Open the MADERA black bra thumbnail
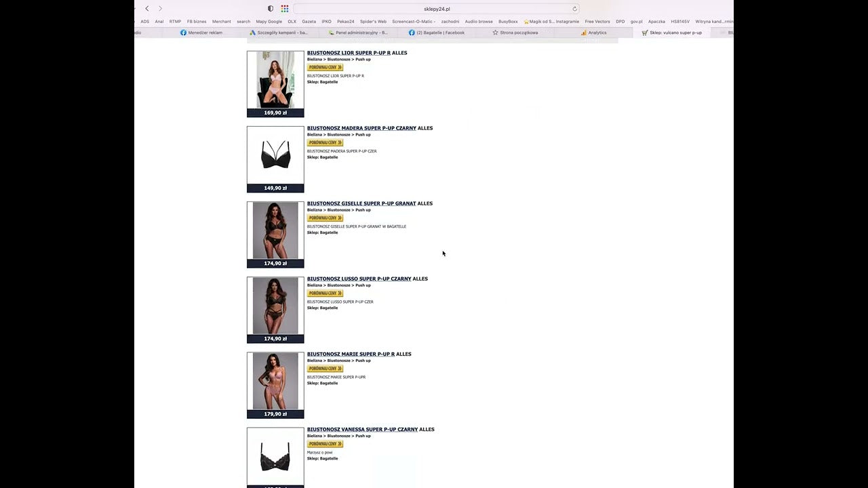868x488 pixels. 275,155
